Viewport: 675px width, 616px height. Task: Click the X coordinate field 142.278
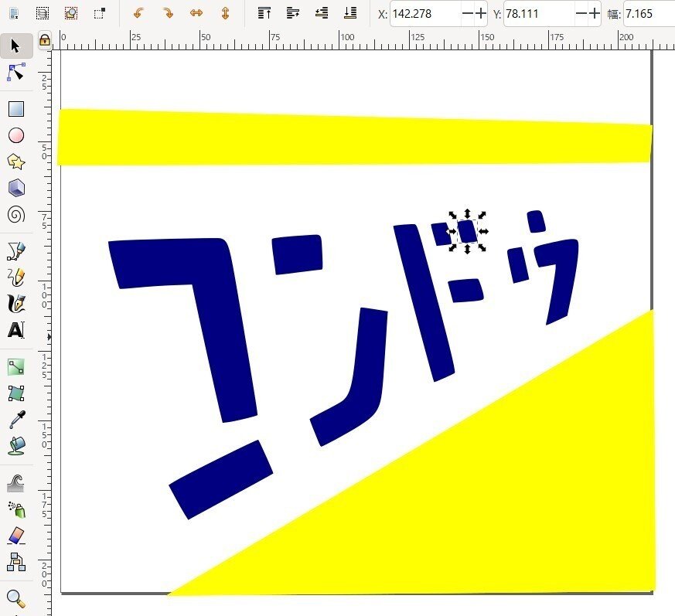click(x=426, y=14)
